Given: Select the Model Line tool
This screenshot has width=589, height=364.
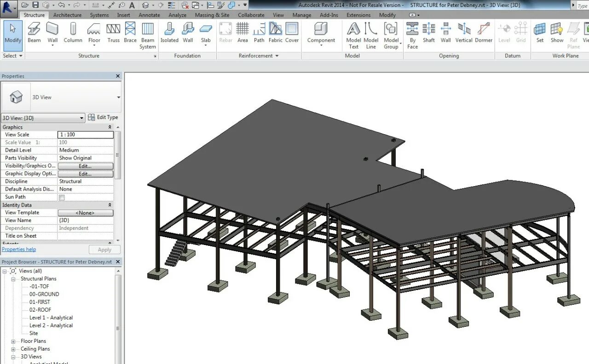Looking at the screenshot, I should [371, 35].
